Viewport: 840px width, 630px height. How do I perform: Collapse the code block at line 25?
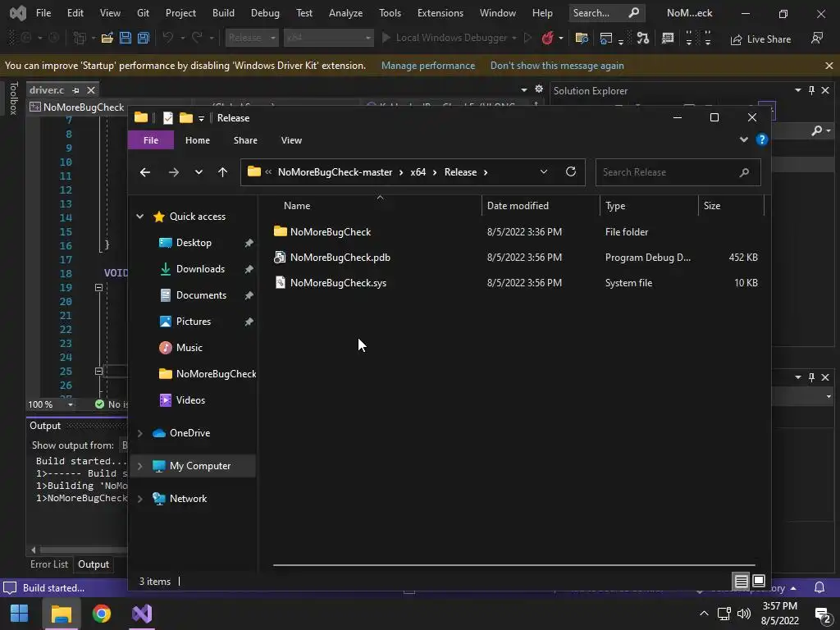point(98,372)
